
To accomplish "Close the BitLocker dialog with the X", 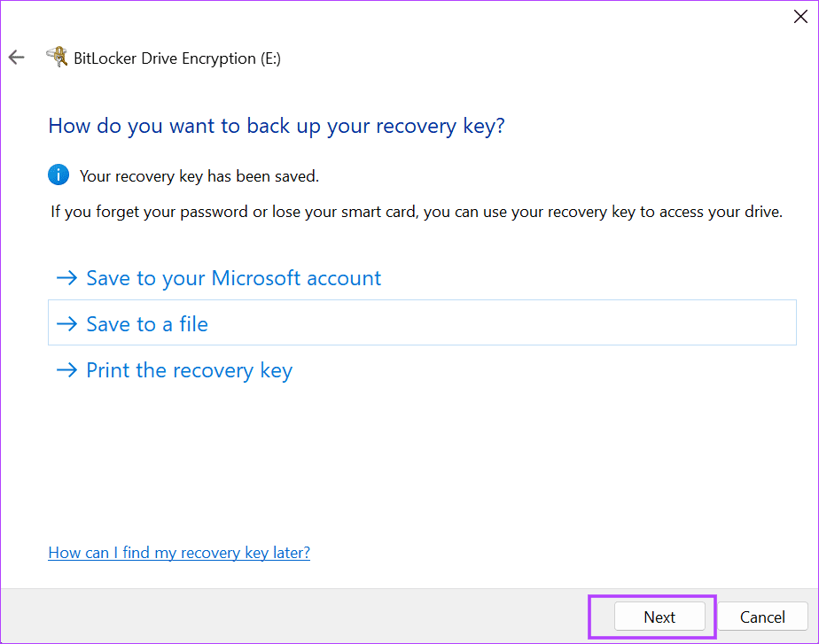I will tap(799, 16).
